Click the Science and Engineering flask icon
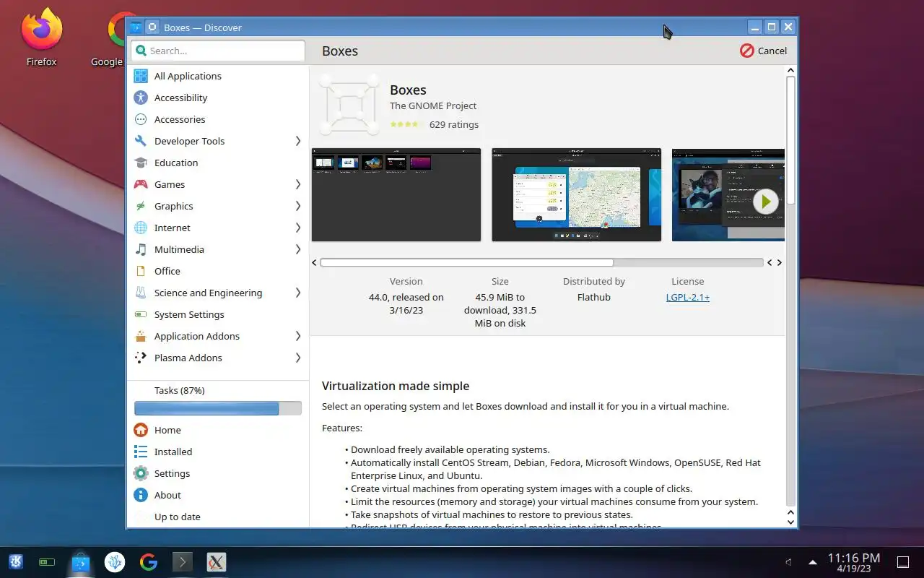Viewport: 924px width, 578px height. point(141,293)
